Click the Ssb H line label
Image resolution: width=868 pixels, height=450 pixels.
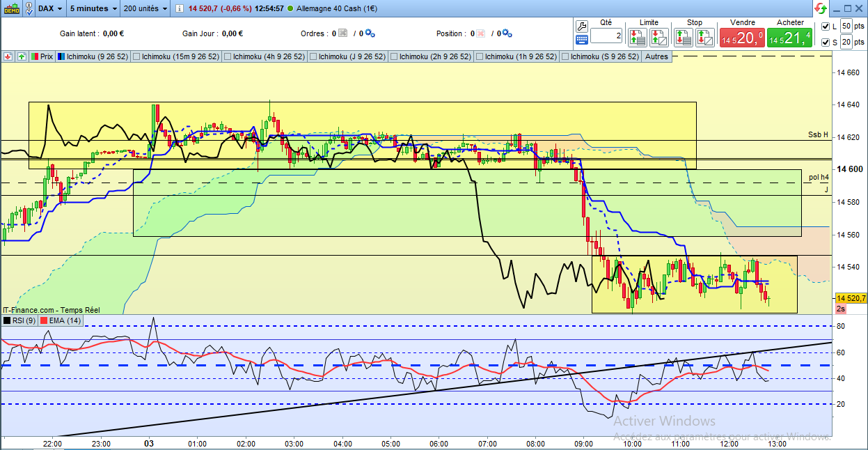pos(818,134)
